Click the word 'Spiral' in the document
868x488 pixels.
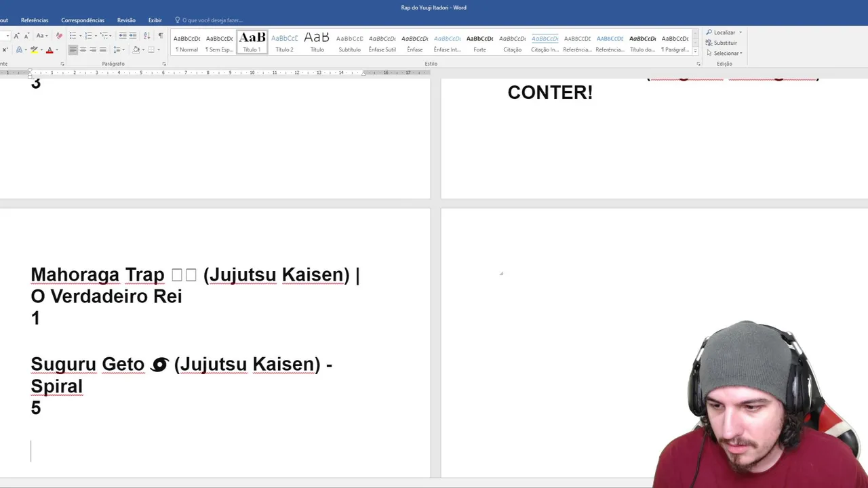pos(56,386)
